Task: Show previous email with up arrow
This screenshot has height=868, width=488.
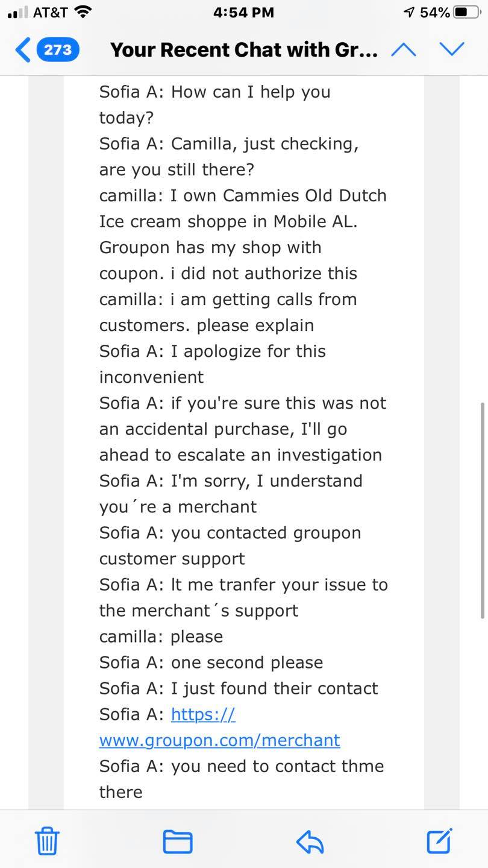Action: point(403,49)
